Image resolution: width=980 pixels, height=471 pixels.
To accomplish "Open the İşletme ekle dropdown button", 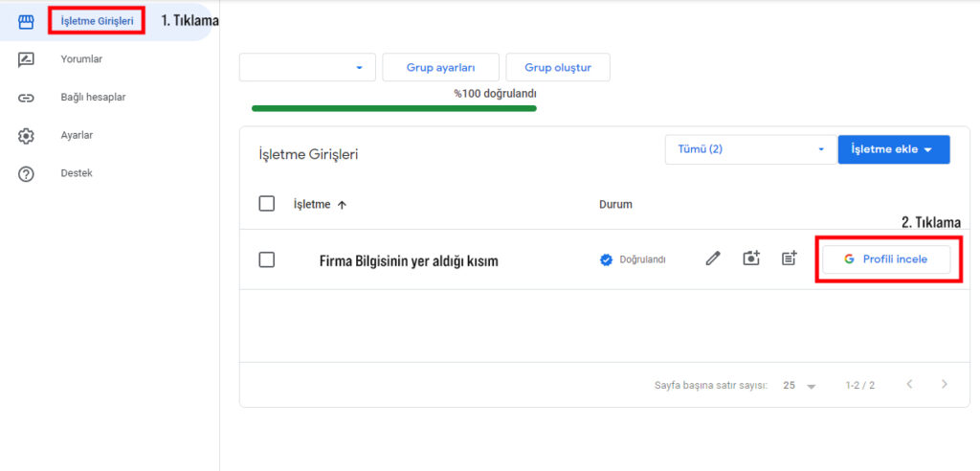I will (893, 149).
